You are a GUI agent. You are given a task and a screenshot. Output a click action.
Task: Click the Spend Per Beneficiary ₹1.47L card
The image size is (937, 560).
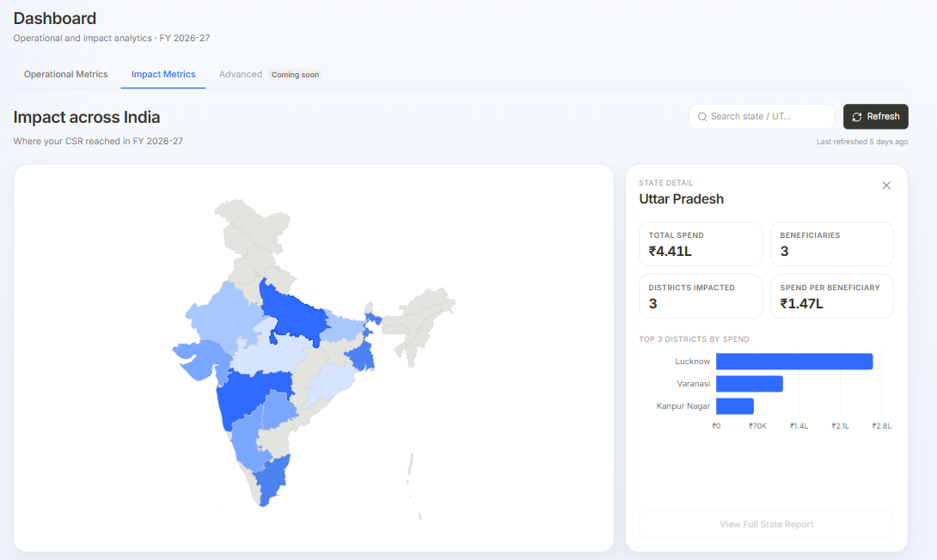click(x=832, y=296)
